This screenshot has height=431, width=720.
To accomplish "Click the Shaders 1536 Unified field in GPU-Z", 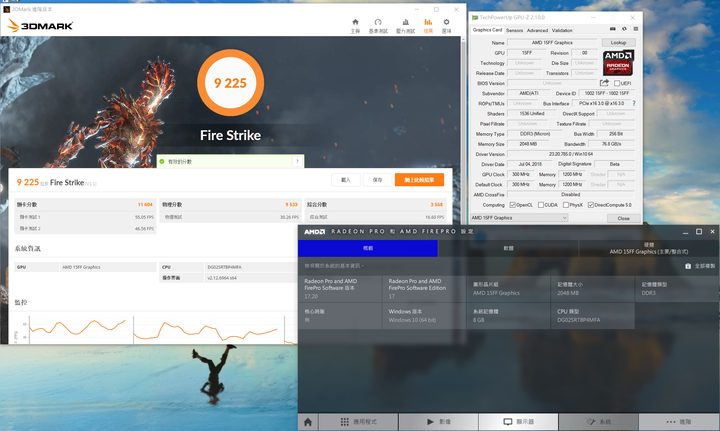I will (x=532, y=113).
